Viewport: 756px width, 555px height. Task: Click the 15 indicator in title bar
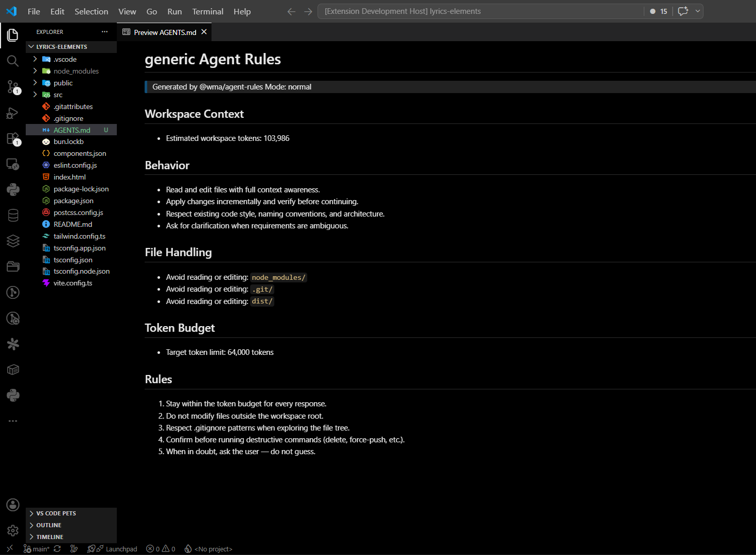(x=659, y=11)
